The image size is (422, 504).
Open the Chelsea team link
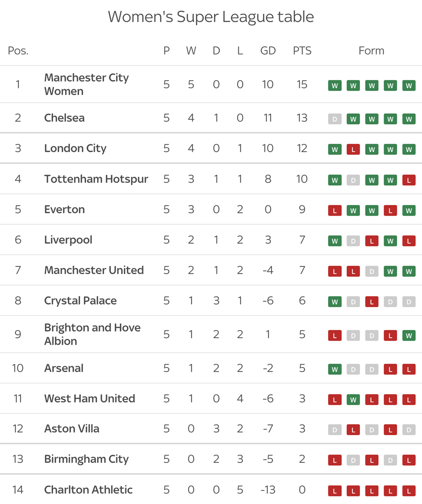64,118
